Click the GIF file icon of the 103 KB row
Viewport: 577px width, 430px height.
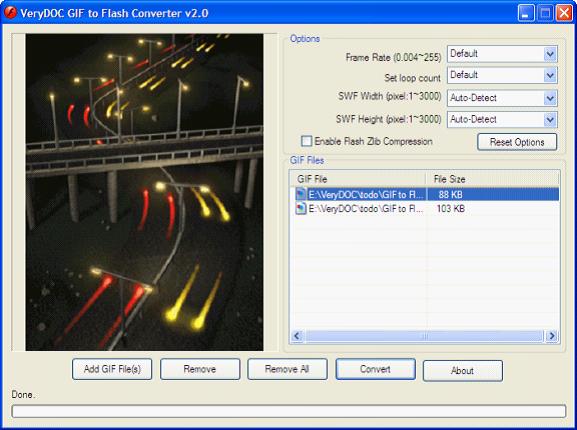[301, 209]
